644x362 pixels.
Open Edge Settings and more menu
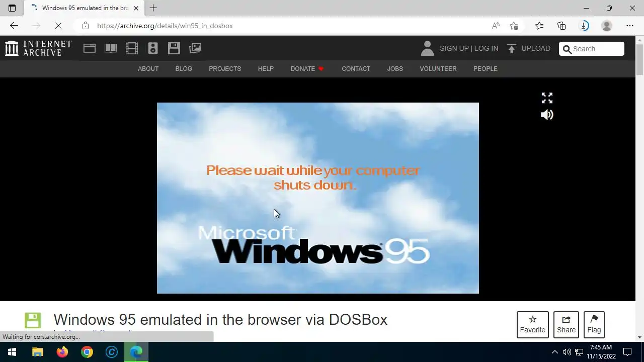pyautogui.click(x=630, y=26)
